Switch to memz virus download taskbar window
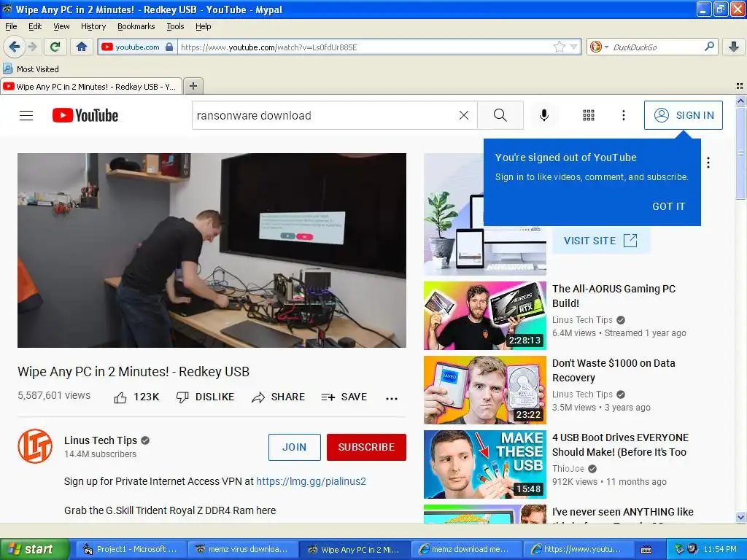 242,549
